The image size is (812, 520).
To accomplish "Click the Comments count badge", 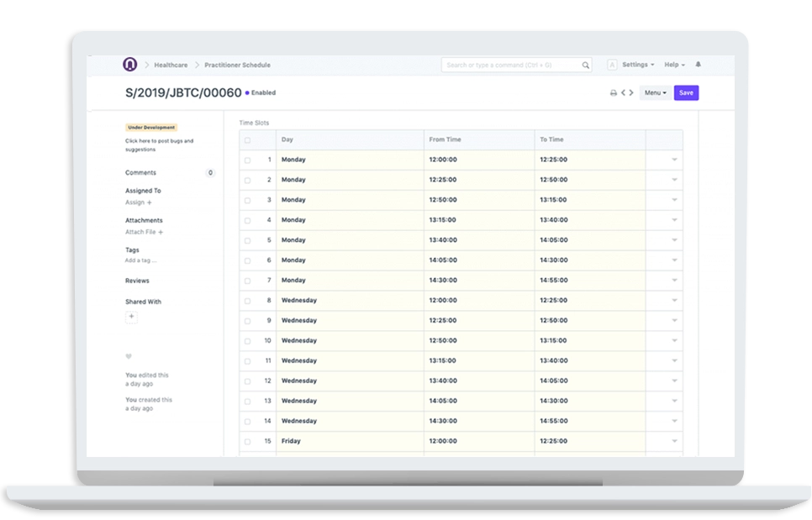I will point(210,173).
